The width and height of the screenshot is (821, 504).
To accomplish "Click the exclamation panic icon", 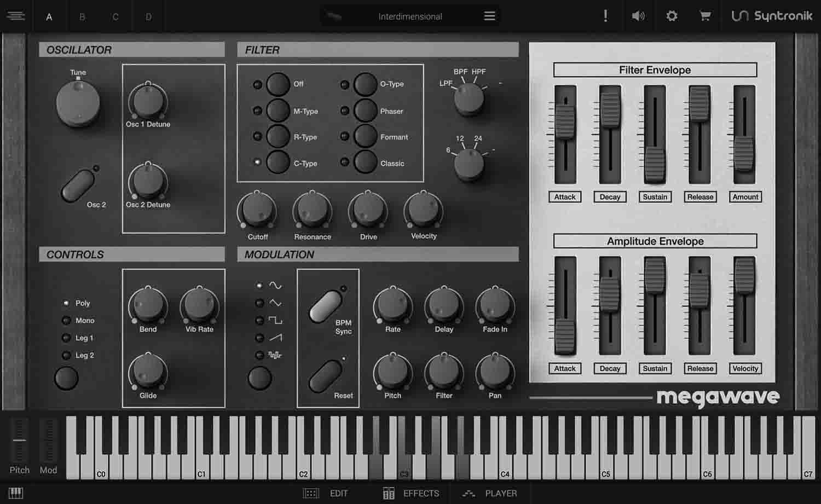I will [605, 16].
